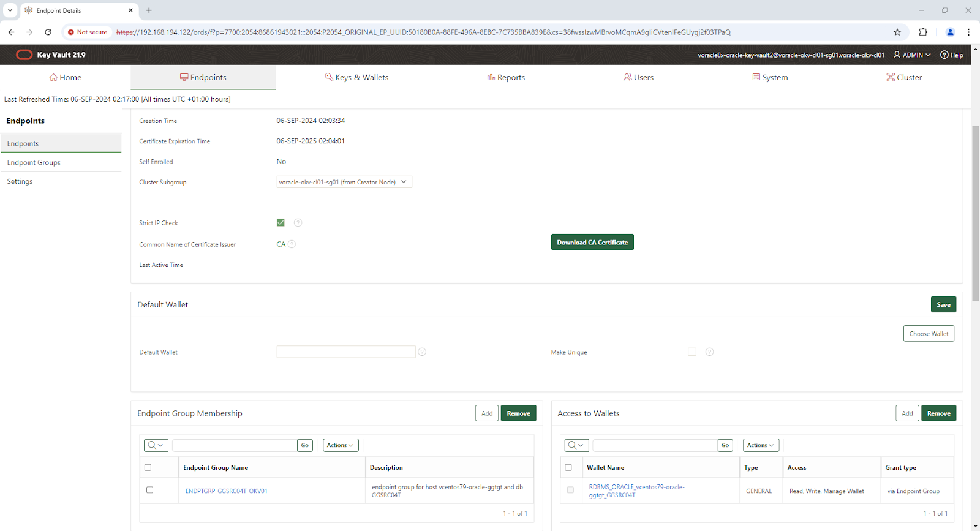980x531 pixels.
Task: Show help for Default Wallet field
Action: coord(422,352)
